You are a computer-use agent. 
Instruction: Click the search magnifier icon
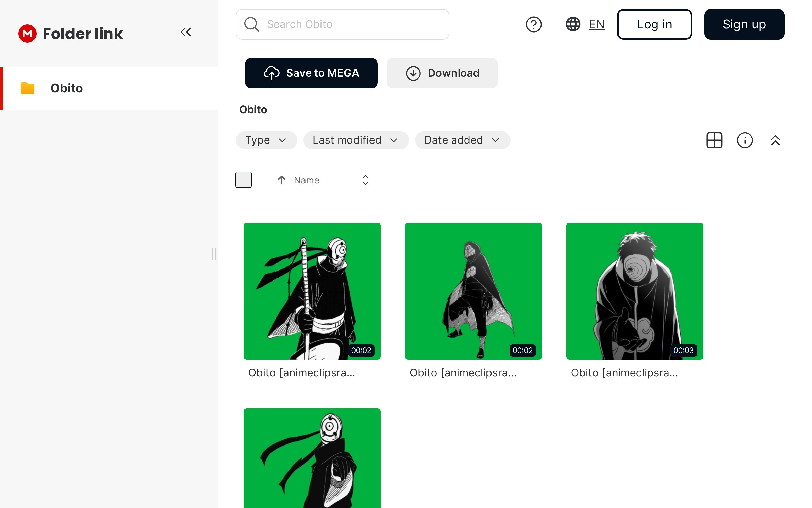(251, 24)
